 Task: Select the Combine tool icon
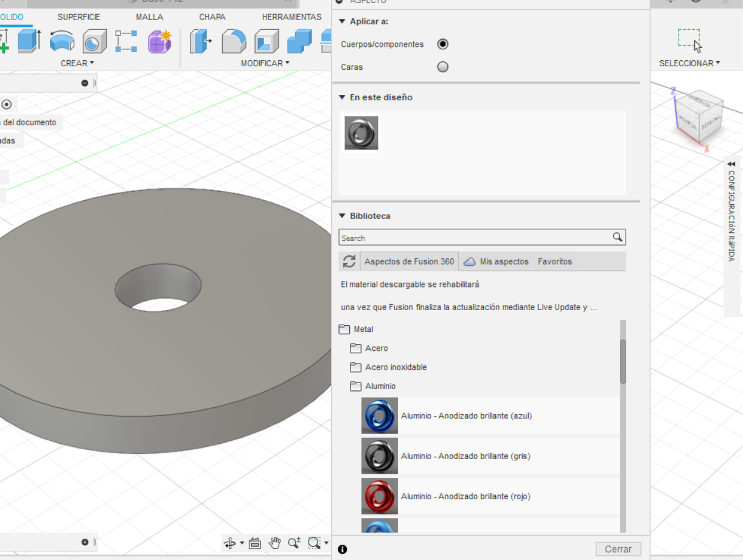tap(299, 41)
